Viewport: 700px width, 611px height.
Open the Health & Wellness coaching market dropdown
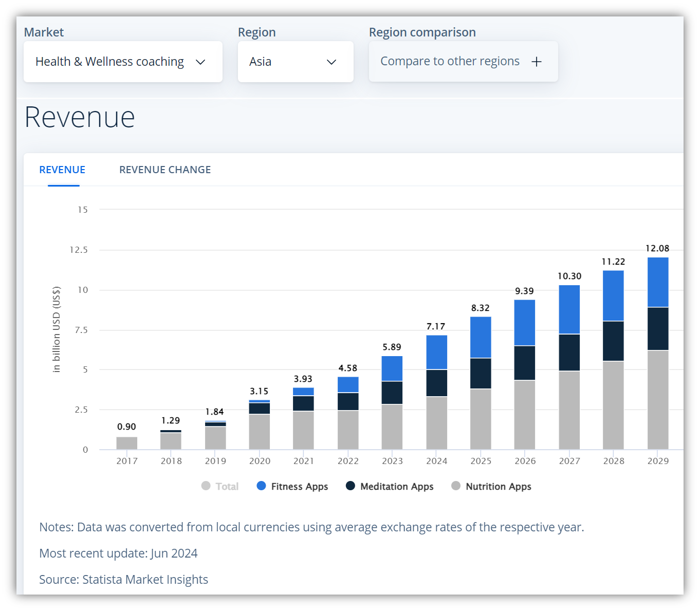click(x=123, y=62)
